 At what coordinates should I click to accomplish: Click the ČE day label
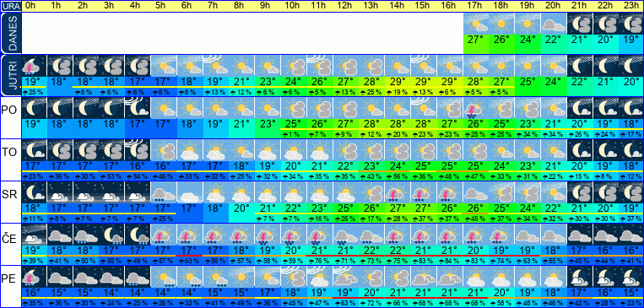9,238
